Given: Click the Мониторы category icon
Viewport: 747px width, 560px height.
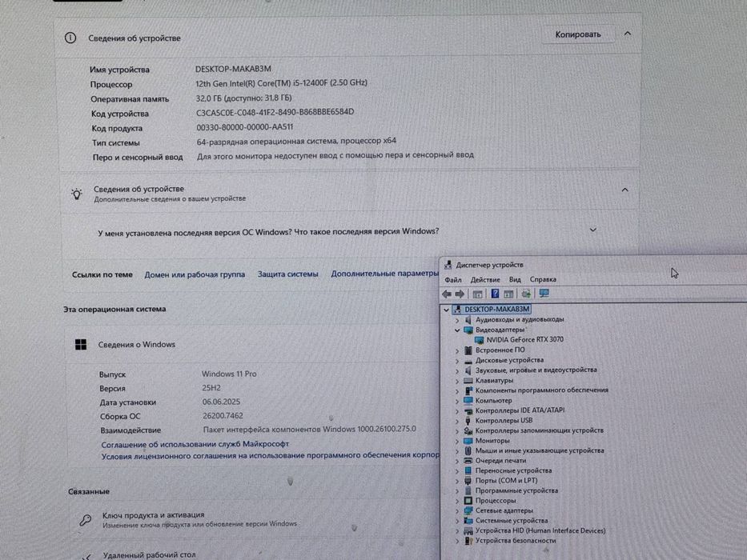Looking at the screenshot, I should pos(468,441).
